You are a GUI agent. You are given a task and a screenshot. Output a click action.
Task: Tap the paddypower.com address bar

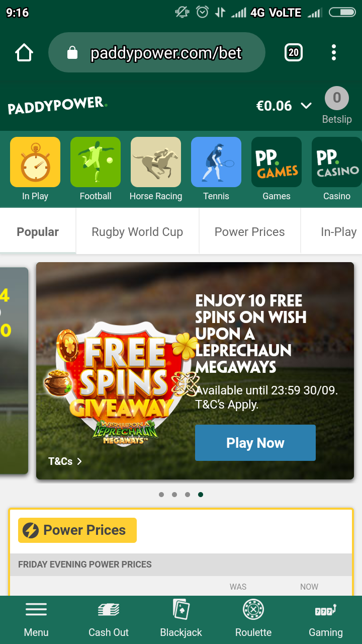click(156, 52)
